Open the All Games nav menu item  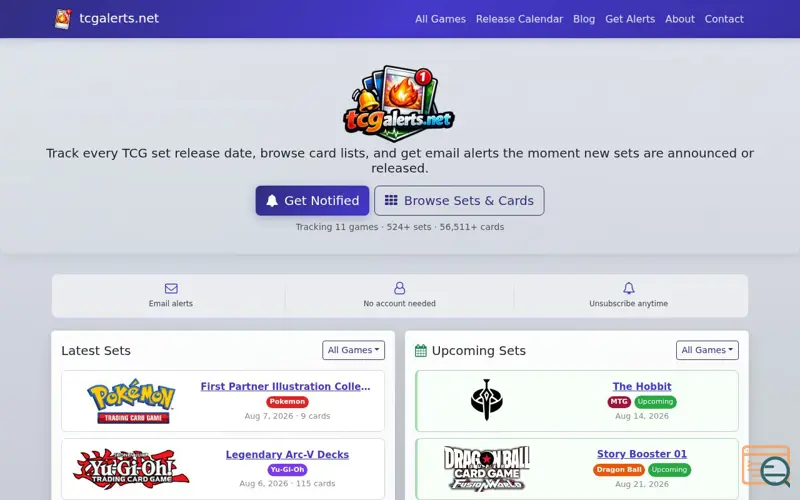pos(440,19)
